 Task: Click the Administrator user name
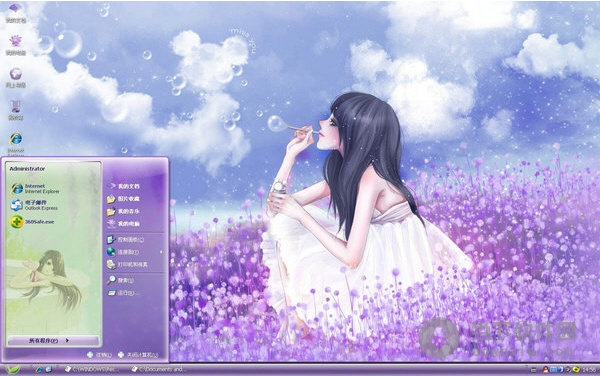tap(27, 169)
